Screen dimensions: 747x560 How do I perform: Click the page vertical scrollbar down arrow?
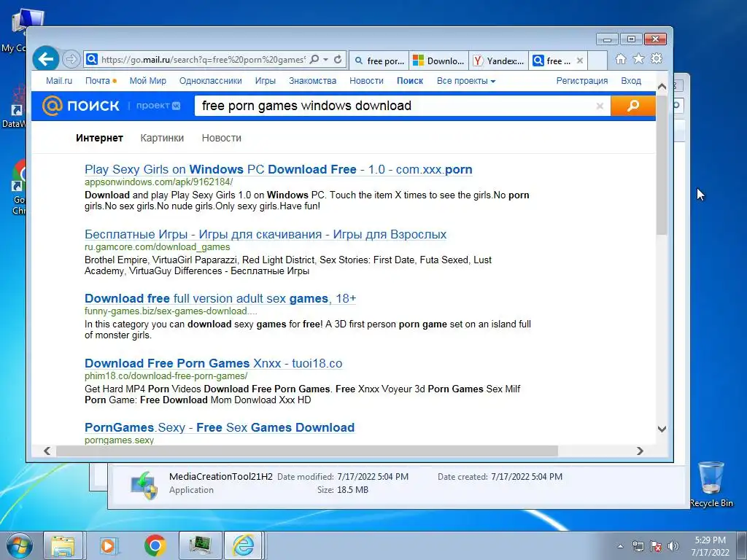662,429
